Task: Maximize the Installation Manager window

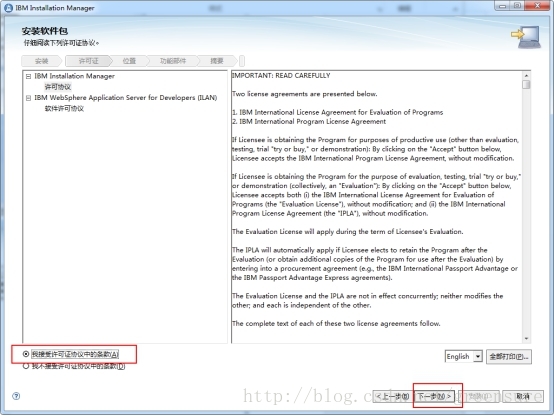Action: (517, 6)
